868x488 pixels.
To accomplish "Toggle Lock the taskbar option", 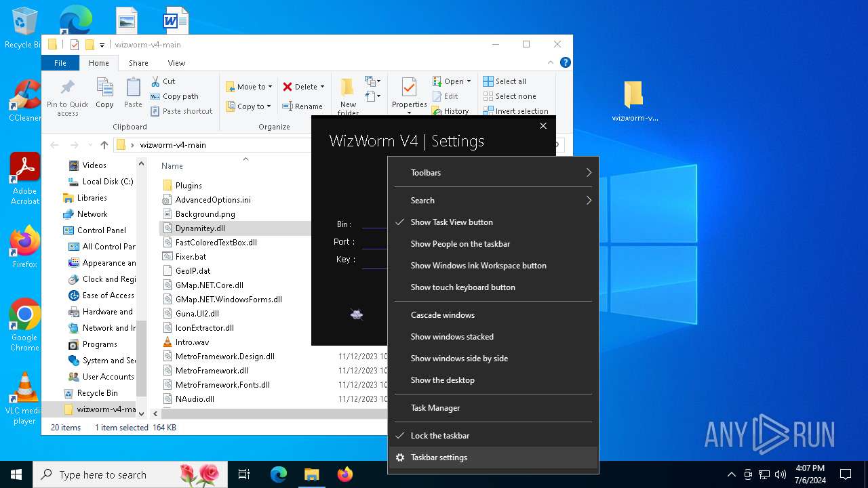I will click(x=493, y=436).
